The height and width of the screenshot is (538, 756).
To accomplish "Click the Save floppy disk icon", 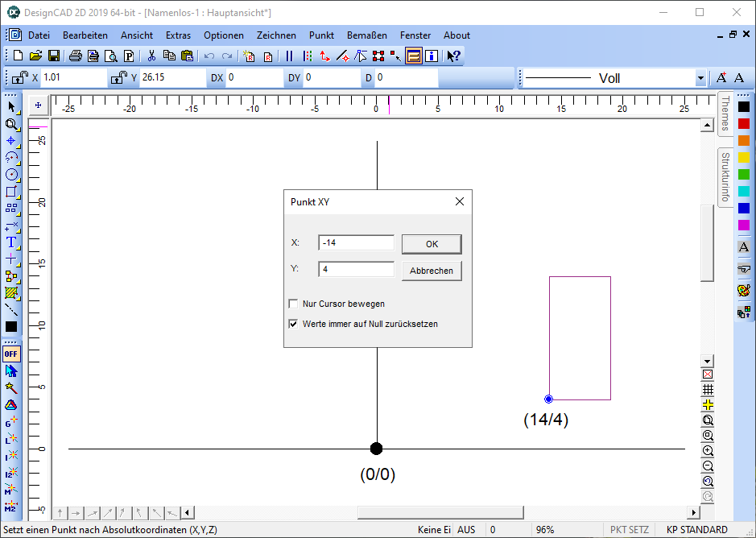I will [x=54, y=56].
